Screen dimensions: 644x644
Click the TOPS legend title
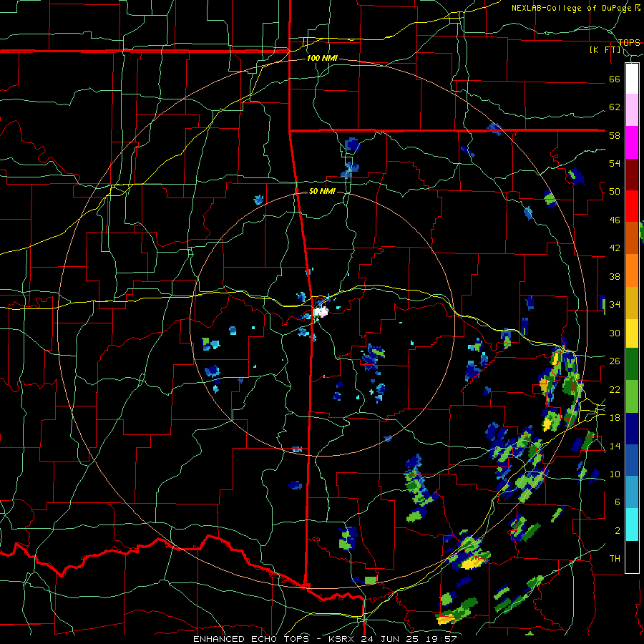629,43
